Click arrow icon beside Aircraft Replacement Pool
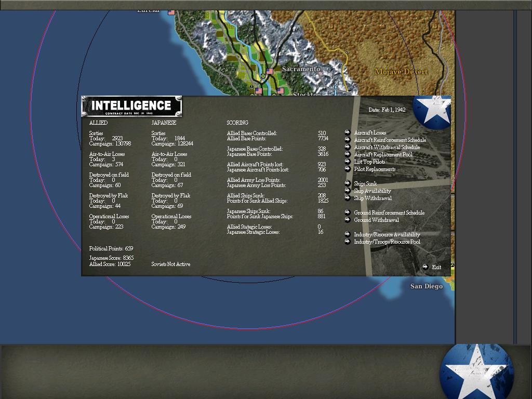This screenshot has height=399, width=532. click(348, 154)
